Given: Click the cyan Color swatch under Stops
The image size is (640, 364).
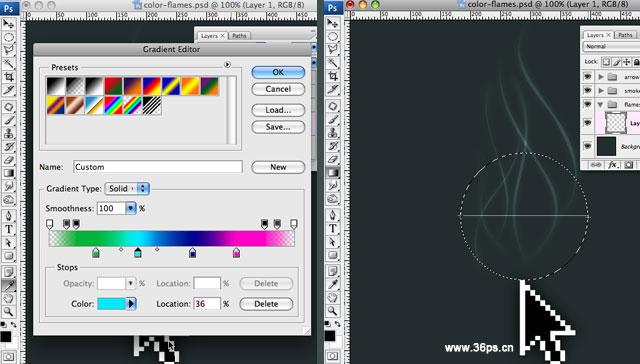Looking at the screenshot, I should (x=111, y=304).
